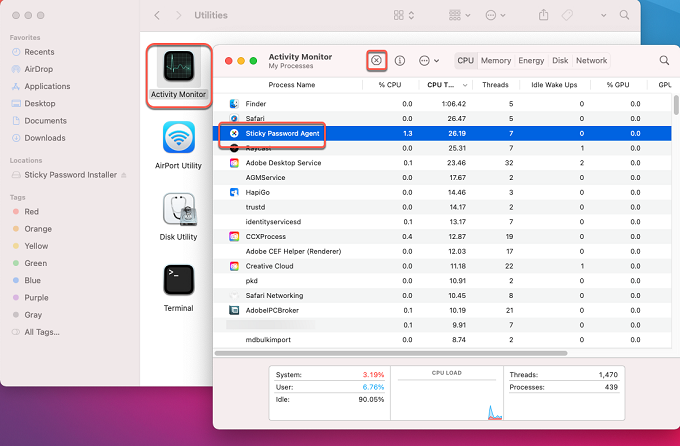Go back in the Finder window
The width and height of the screenshot is (680, 446).
tap(157, 16)
